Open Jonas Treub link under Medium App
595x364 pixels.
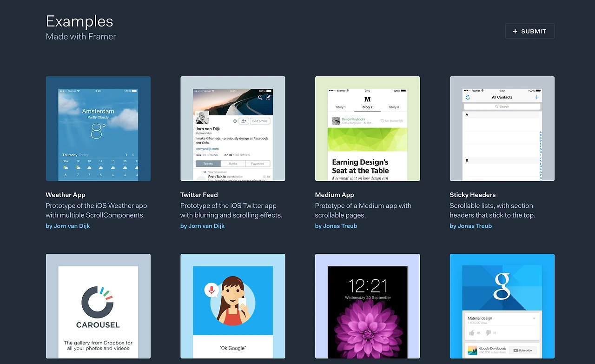click(x=336, y=226)
